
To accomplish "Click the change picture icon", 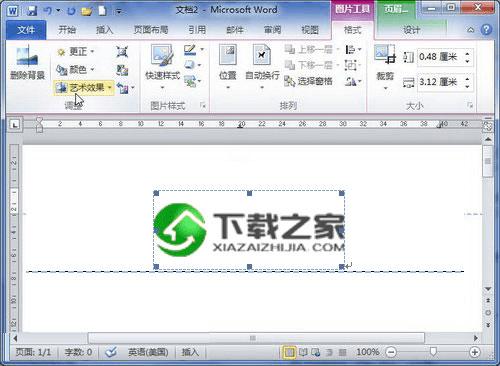I will [122, 70].
